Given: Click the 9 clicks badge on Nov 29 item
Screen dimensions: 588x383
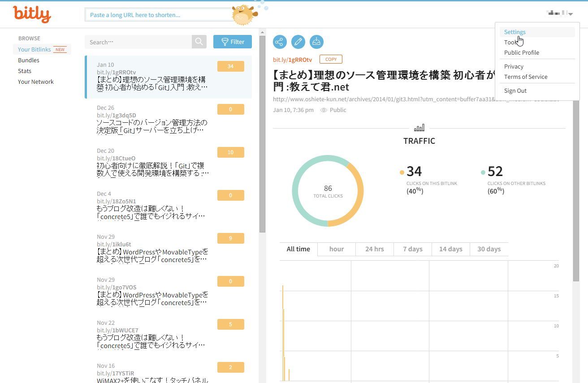Looking at the screenshot, I should tap(231, 238).
